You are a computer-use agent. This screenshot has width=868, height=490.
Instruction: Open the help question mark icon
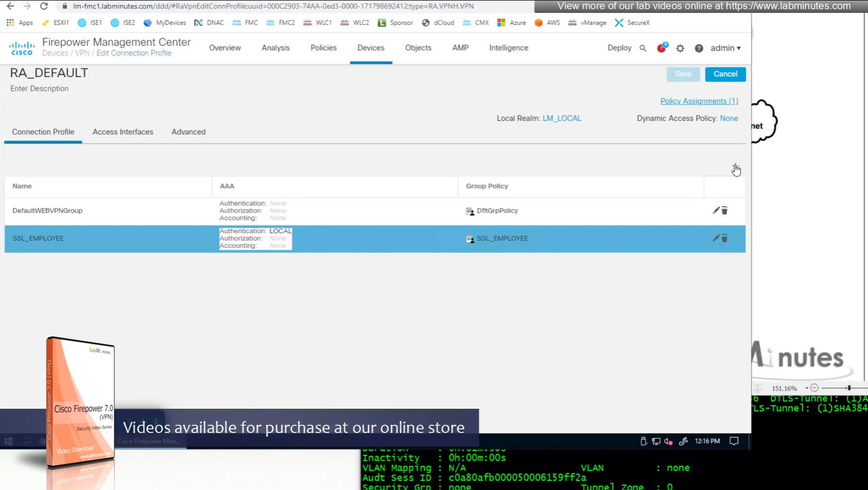(699, 48)
